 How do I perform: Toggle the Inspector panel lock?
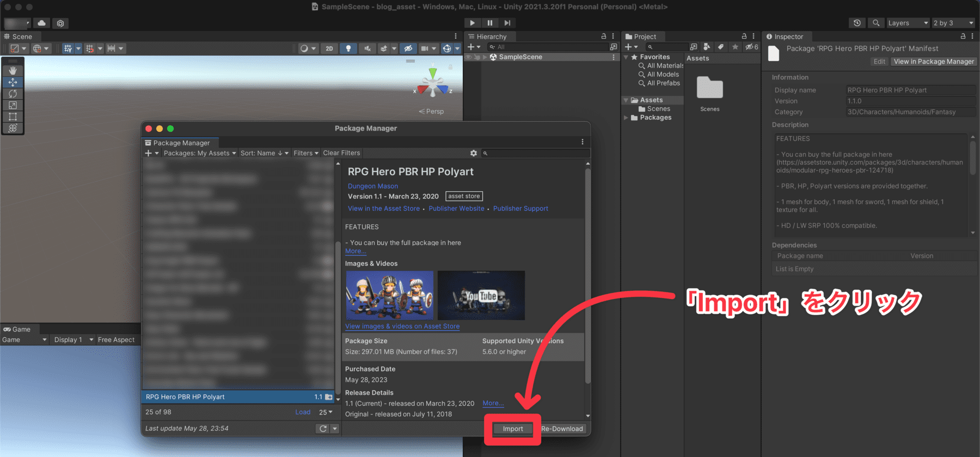963,36
